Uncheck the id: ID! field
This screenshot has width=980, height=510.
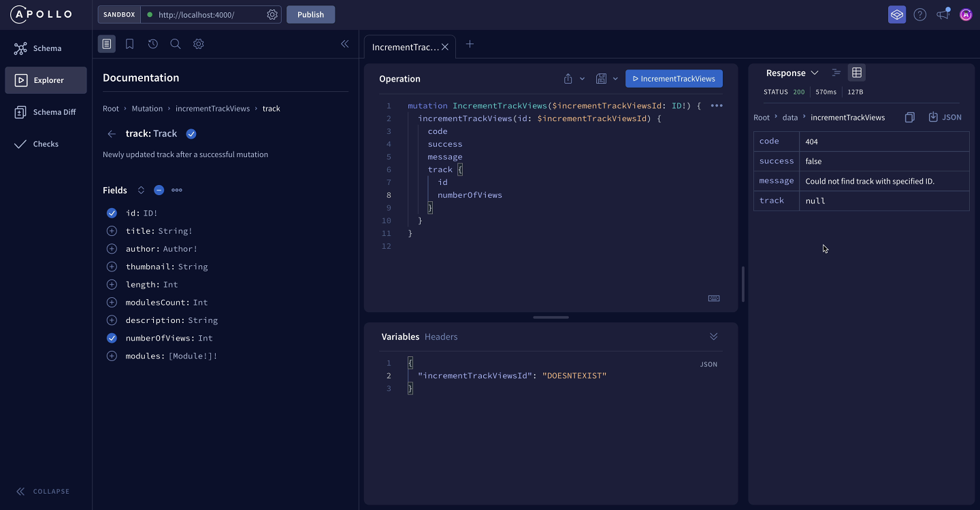[x=112, y=214]
